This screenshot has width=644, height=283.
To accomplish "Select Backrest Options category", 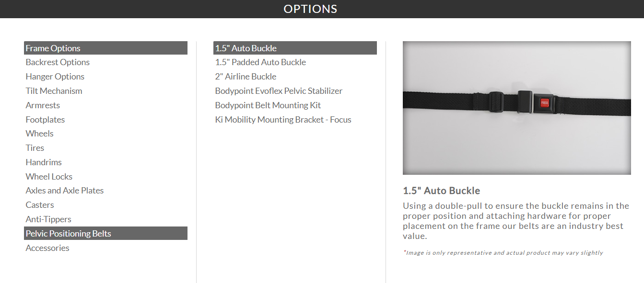I will (x=58, y=62).
